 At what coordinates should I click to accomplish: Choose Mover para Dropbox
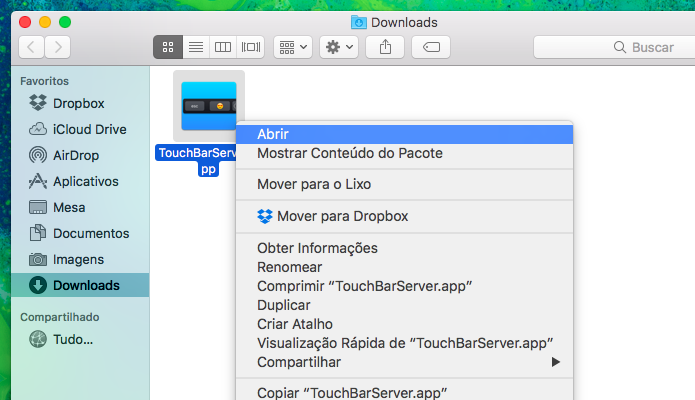(x=404, y=216)
